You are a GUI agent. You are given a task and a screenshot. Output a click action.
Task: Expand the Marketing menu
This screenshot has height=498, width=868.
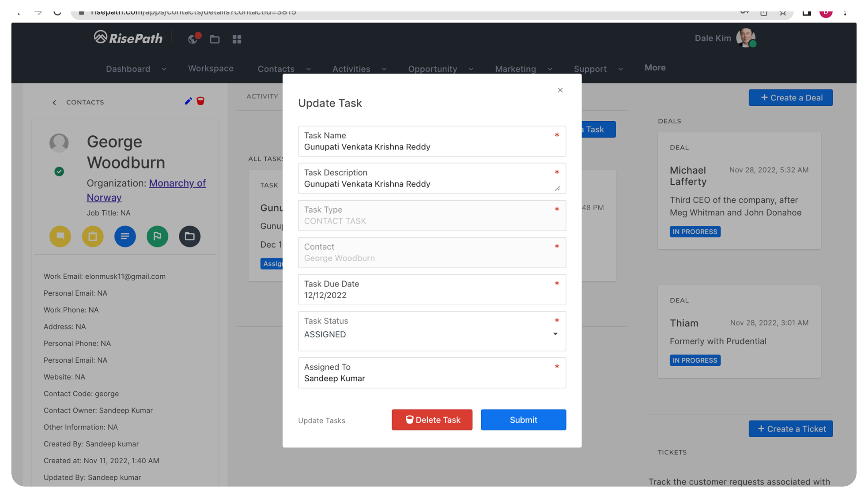tap(524, 69)
